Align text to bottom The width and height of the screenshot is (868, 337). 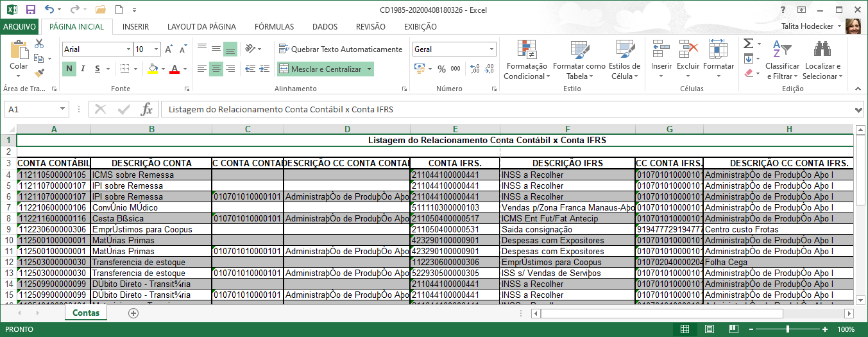(x=230, y=49)
